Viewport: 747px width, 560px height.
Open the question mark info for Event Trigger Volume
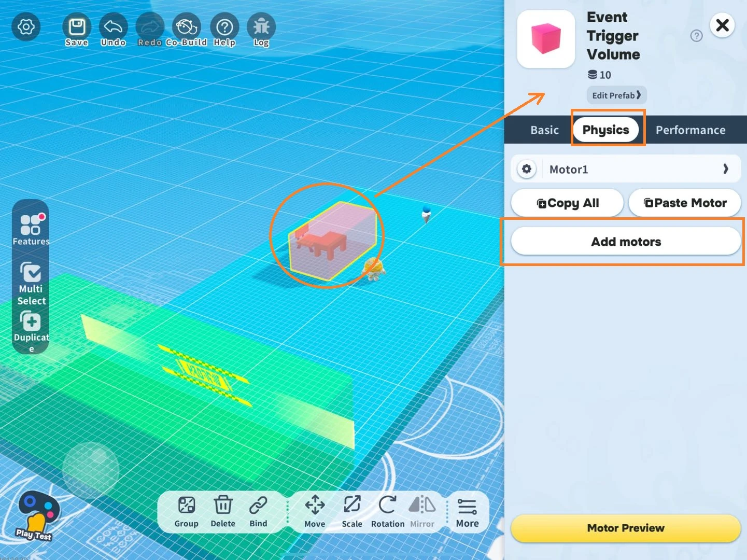pos(697,36)
